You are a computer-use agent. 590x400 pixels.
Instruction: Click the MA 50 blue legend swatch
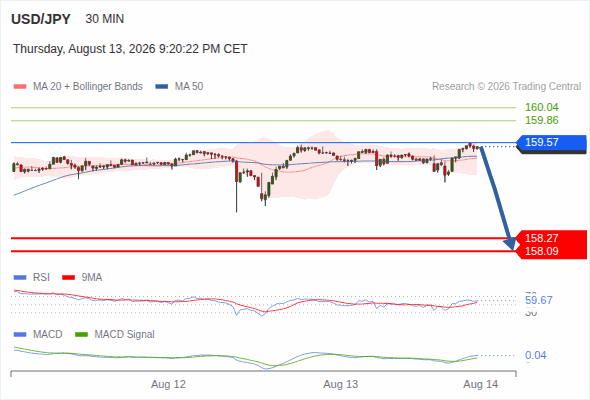pyautogui.click(x=162, y=87)
